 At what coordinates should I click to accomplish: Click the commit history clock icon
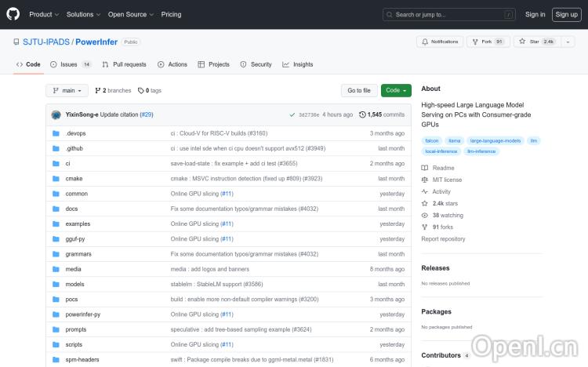tap(362, 114)
